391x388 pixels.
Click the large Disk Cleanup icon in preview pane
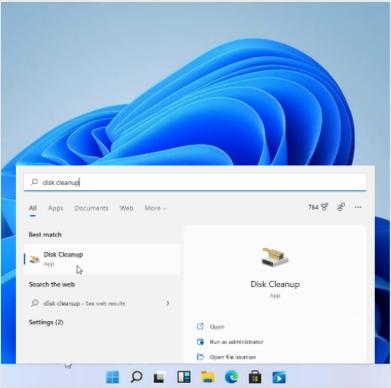point(275,257)
